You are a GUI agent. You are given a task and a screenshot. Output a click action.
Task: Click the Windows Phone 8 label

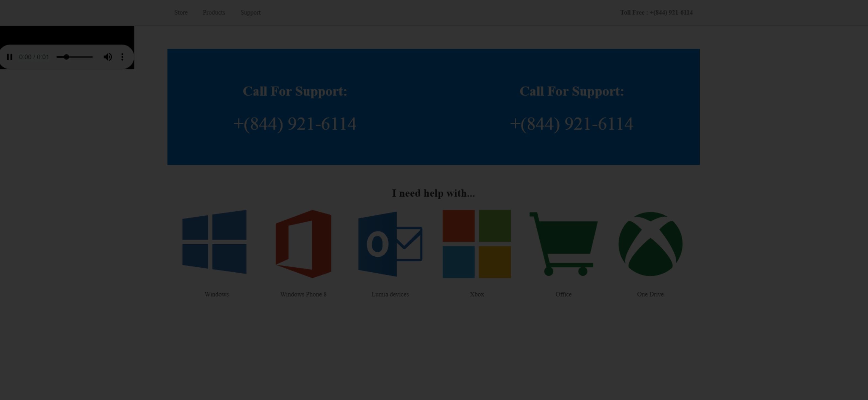point(303,294)
